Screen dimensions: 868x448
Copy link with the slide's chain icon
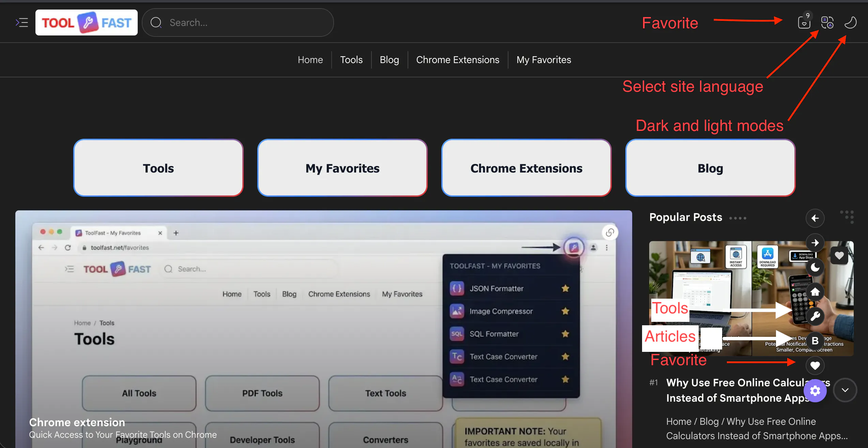610,233
